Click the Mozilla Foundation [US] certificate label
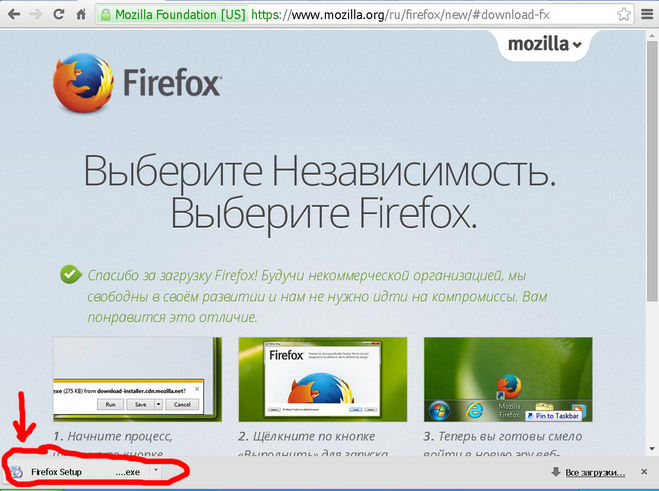The width and height of the screenshot is (659, 491). (x=180, y=15)
